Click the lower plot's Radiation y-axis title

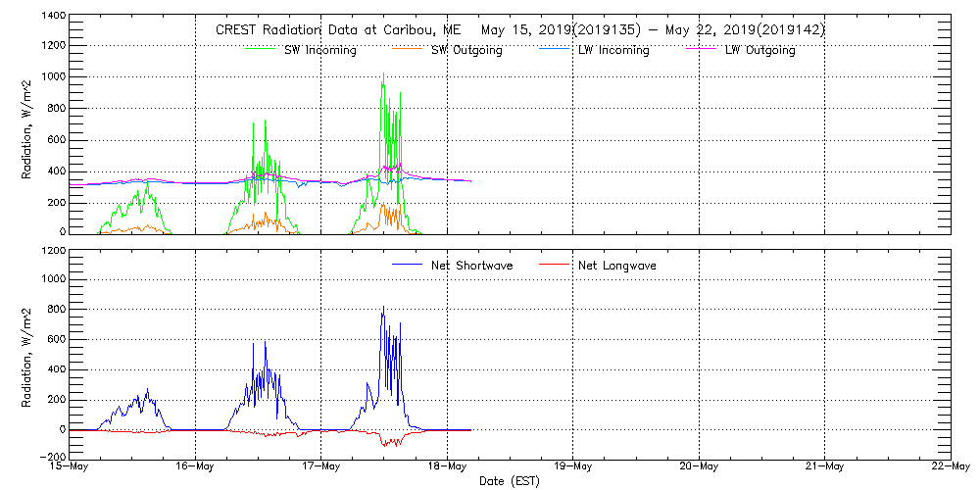point(27,353)
